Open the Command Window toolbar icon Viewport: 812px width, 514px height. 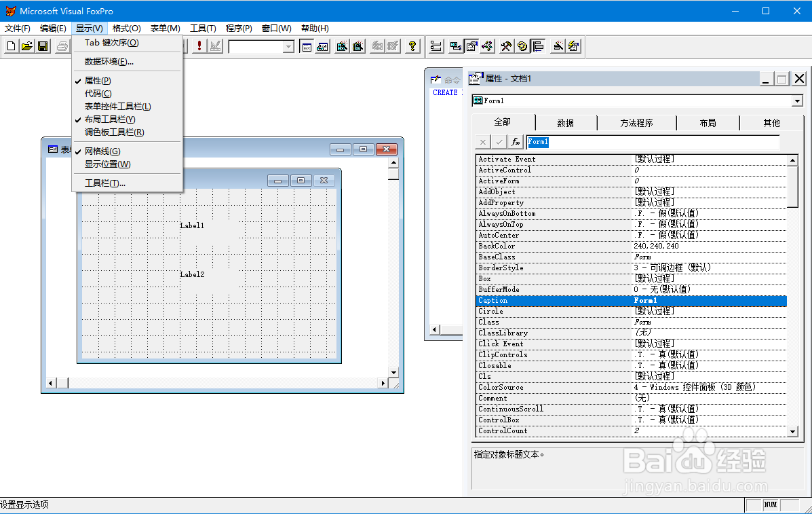pyautogui.click(x=307, y=46)
